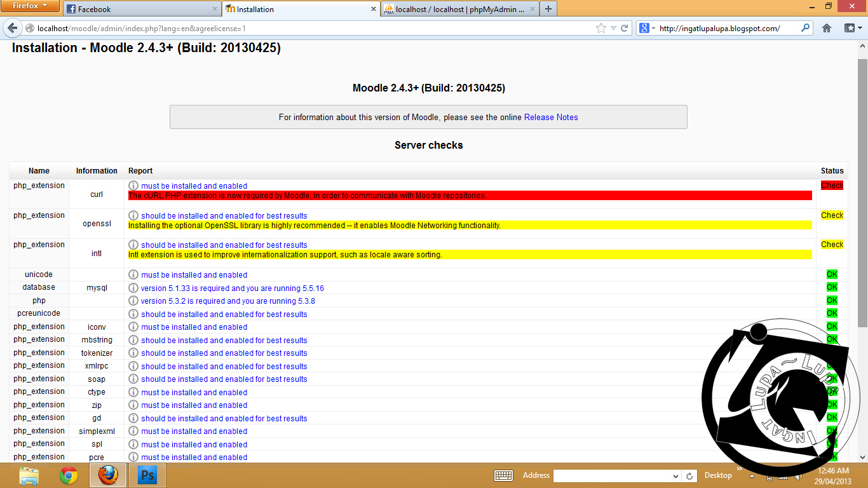868x488 pixels.
Task: Switch to Photoshop from the taskbar
Action: 147,475
